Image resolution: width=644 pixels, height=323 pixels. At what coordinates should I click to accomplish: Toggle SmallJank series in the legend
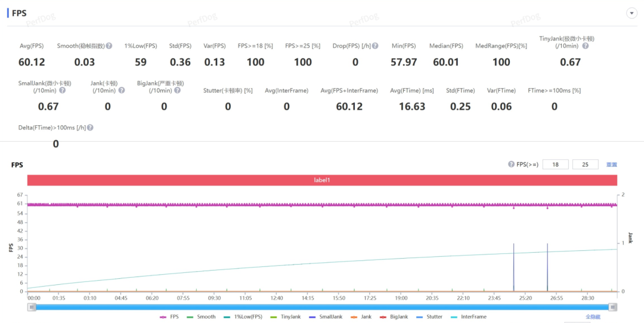point(325,317)
